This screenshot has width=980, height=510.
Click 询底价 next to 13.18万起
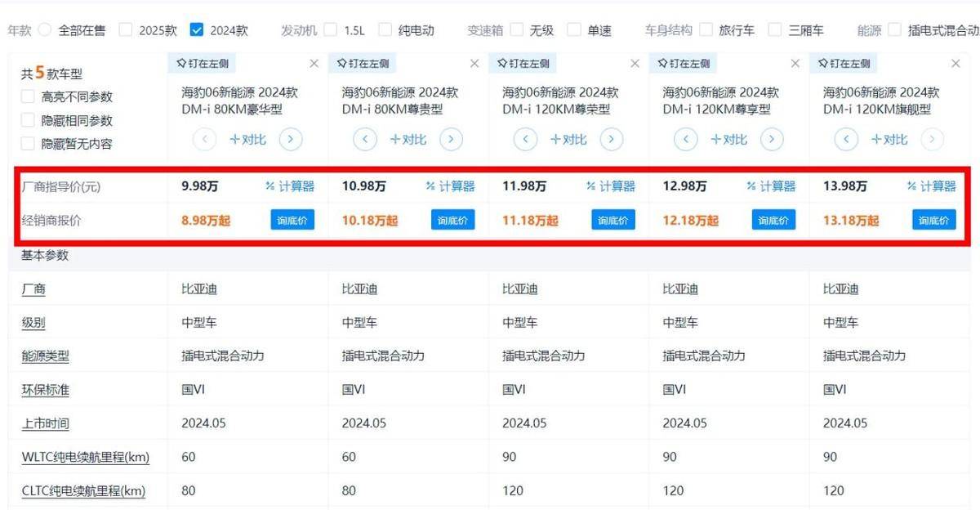point(934,220)
